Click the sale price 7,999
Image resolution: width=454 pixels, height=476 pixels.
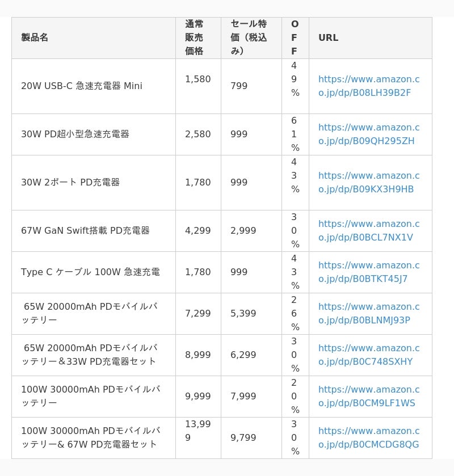pos(243,396)
